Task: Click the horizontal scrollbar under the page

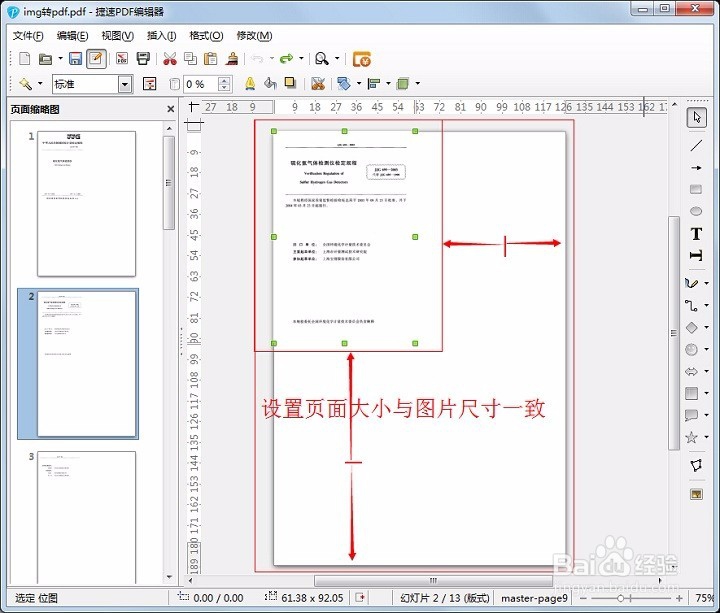Action: [x=433, y=580]
